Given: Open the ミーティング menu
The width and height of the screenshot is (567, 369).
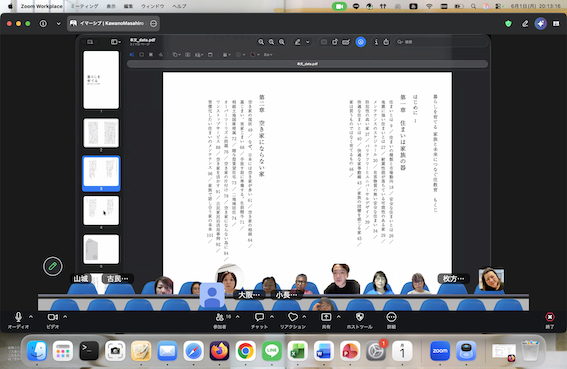Looking at the screenshot, I should click(x=84, y=6).
